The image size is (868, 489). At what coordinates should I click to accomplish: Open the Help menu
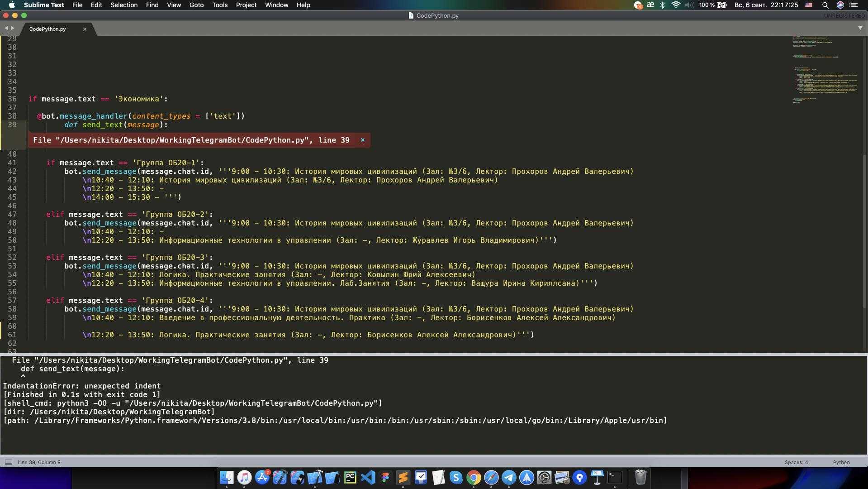point(303,5)
